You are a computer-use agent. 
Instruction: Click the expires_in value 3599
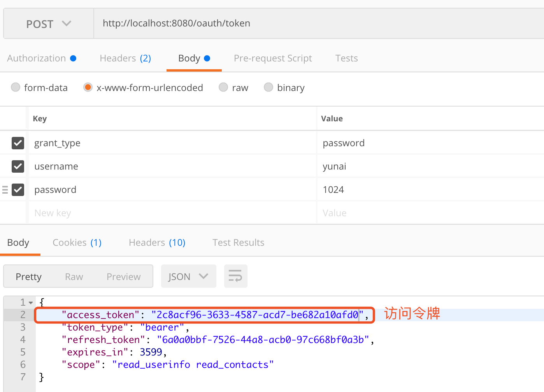pos(151,352)
